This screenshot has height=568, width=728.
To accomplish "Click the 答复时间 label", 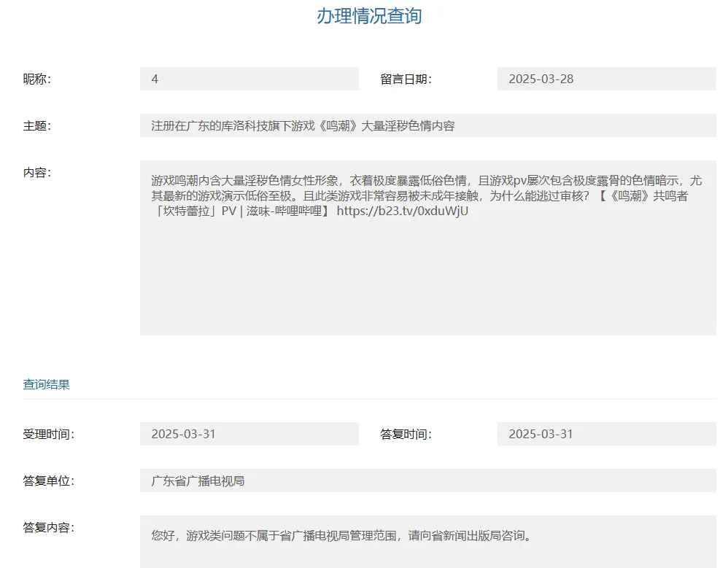I will click(406, 435).
